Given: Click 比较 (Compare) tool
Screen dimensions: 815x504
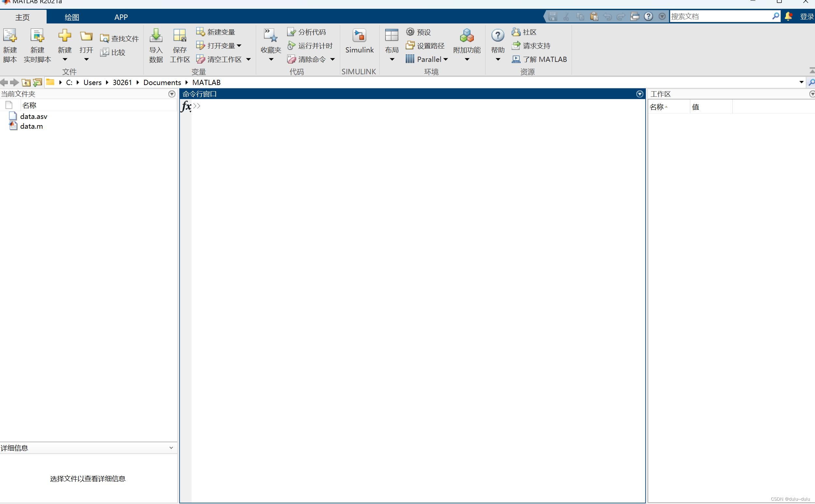Looking at the screenshot, I should (x=113, y=52).
